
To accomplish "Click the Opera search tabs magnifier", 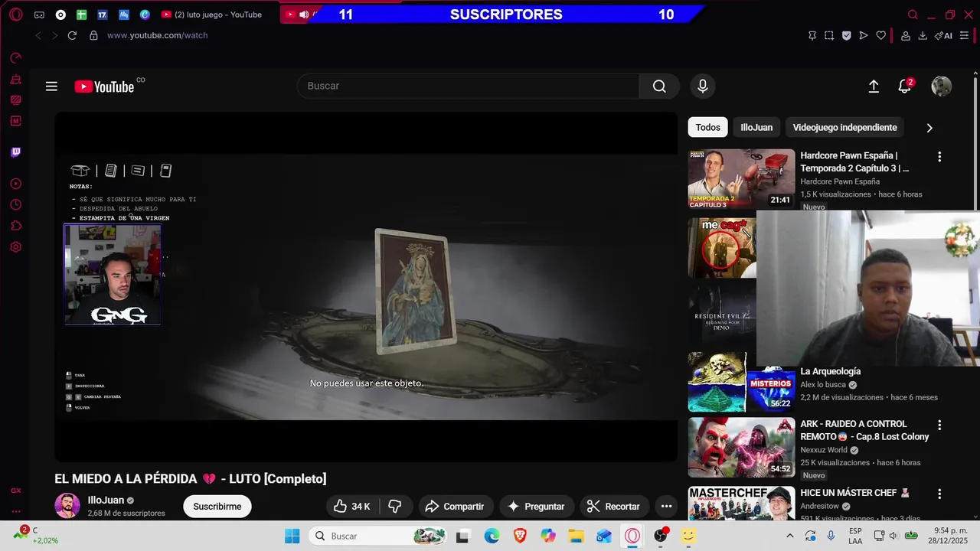I will point(912,15).
